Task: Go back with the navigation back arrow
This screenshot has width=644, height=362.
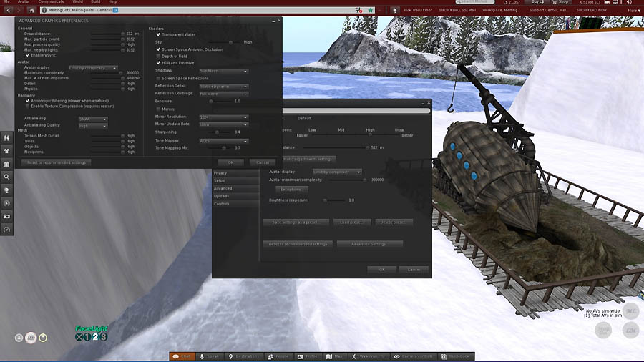Action: tap(8, 10)
